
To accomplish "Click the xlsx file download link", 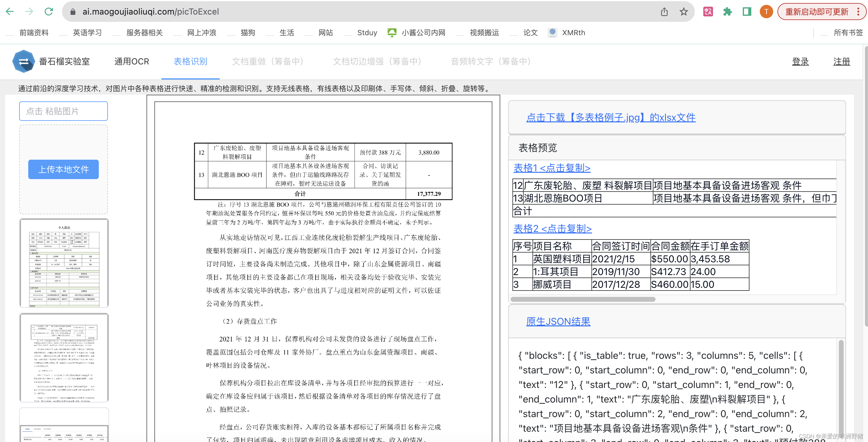I will tap(611, 117).
